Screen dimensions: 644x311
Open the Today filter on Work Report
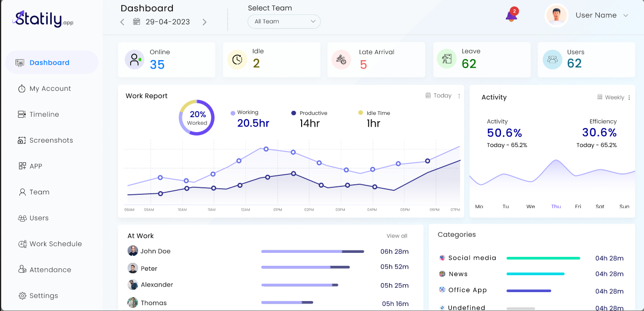click(438, 96)
